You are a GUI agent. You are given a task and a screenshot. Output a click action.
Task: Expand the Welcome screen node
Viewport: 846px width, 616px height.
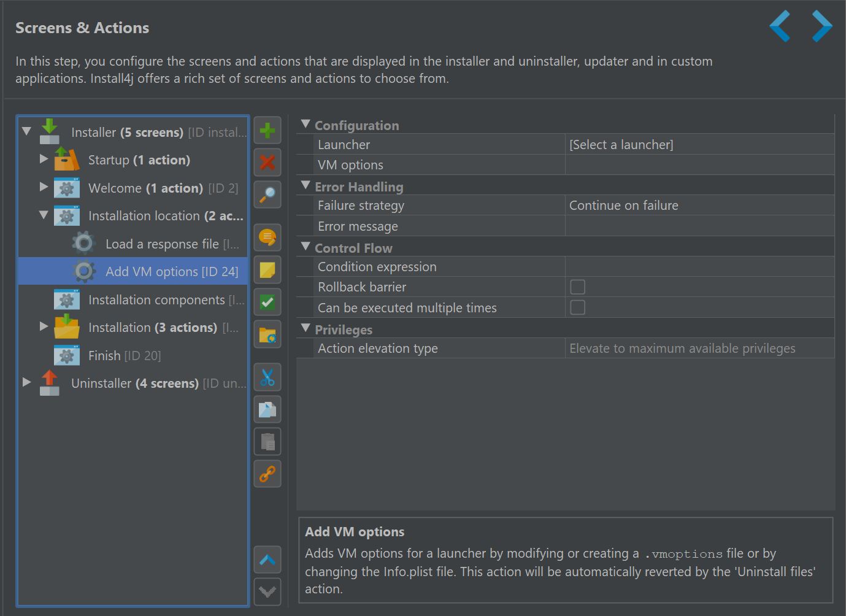point(44,187)
